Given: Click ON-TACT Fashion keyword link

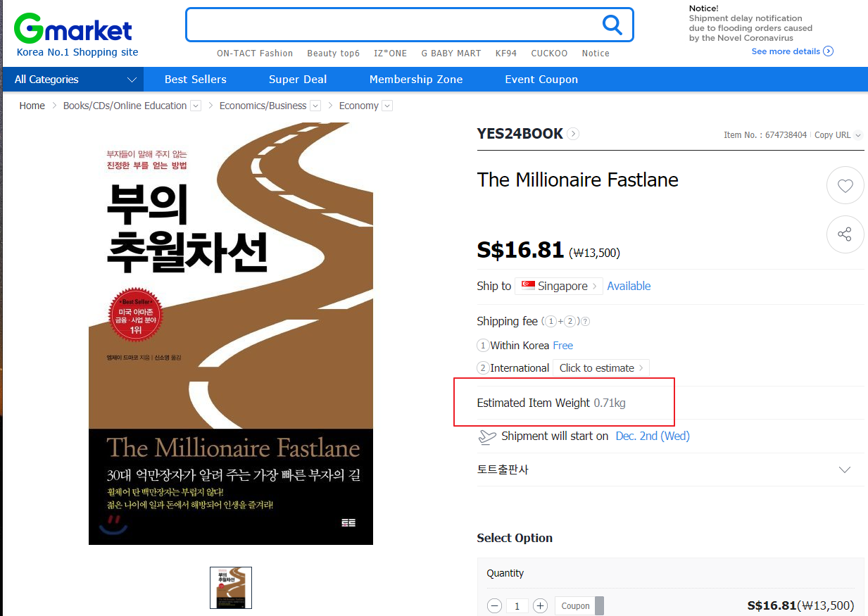Looking at the screenshot, I should pyautogui.click(x=255, y=54).
